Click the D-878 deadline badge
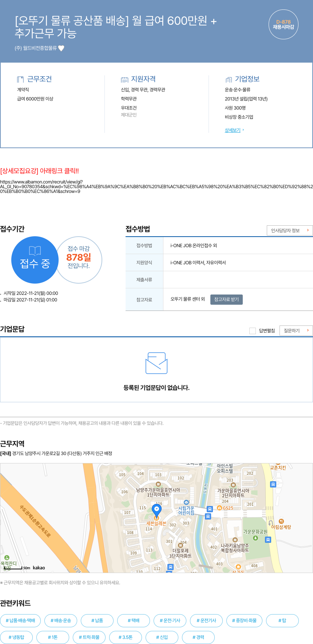Viewport: 313px width, 644px height. tap(284, 24)
